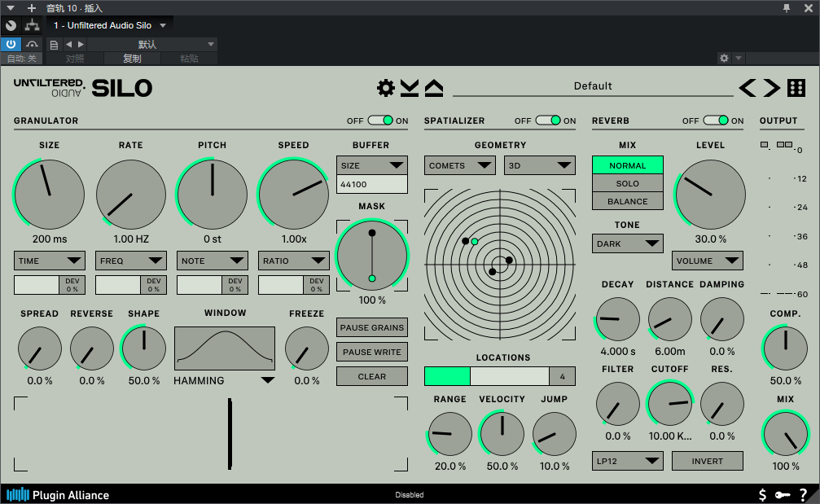Screen dimensions: 820x504
Task: Click the 粘贴 paste tab
Action: (189, 58)
